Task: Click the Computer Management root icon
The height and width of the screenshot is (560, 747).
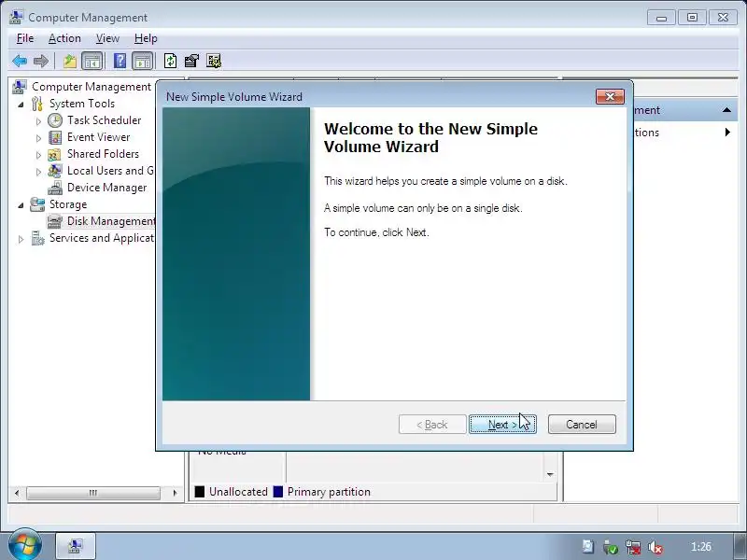Action: pyautogui.click(x=20, y=87)
